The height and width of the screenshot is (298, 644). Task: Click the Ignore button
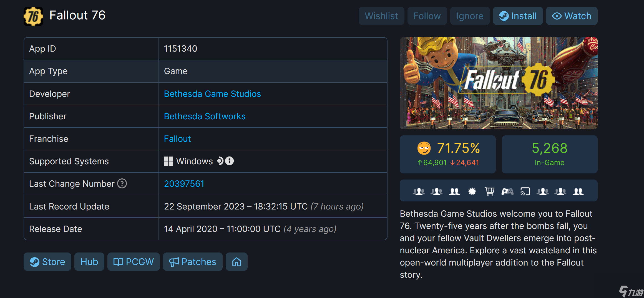[x=470, y=16]
